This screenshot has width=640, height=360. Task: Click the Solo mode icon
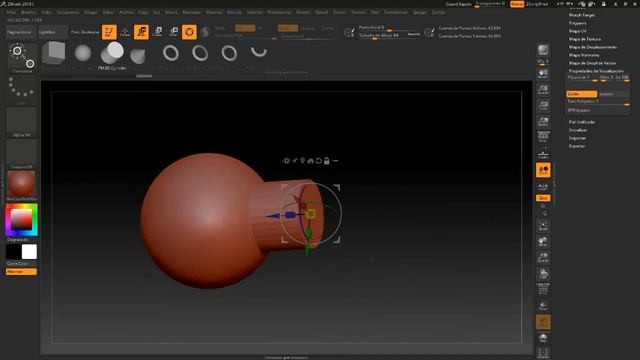coord(543,338)
